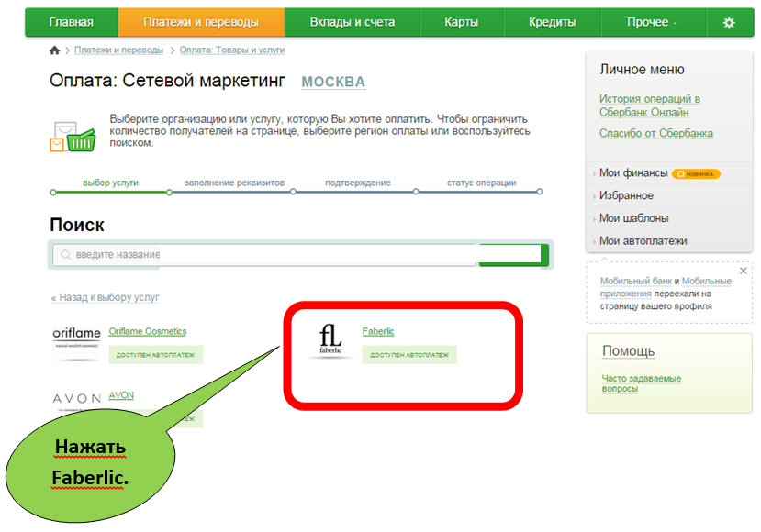Expand Мои шаблоны in personal menu
The height and width of the screenshot is (532, 761).
[633, 218]
